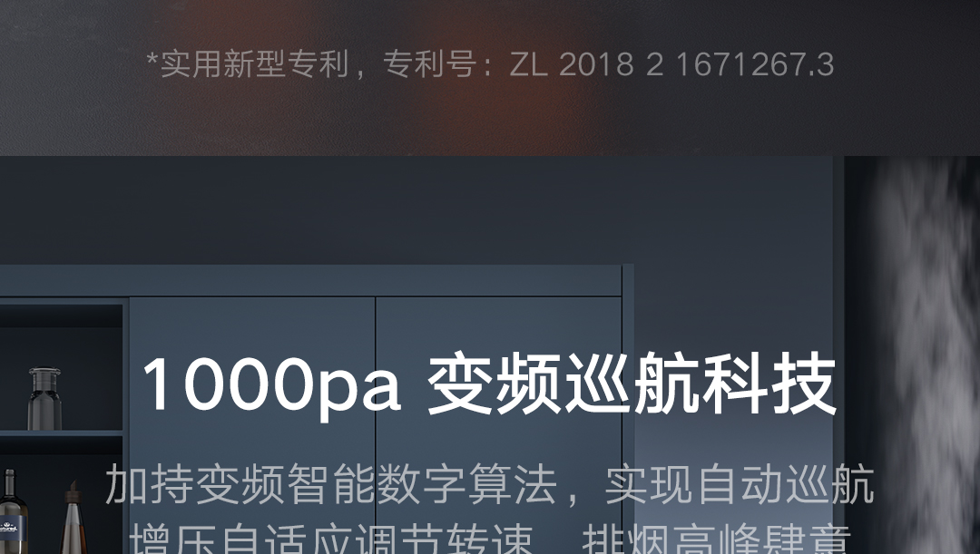This screenshot has height=554, width=980.
Task: Click the dark wall above the cabinet
Action: (x=413, y=209)
